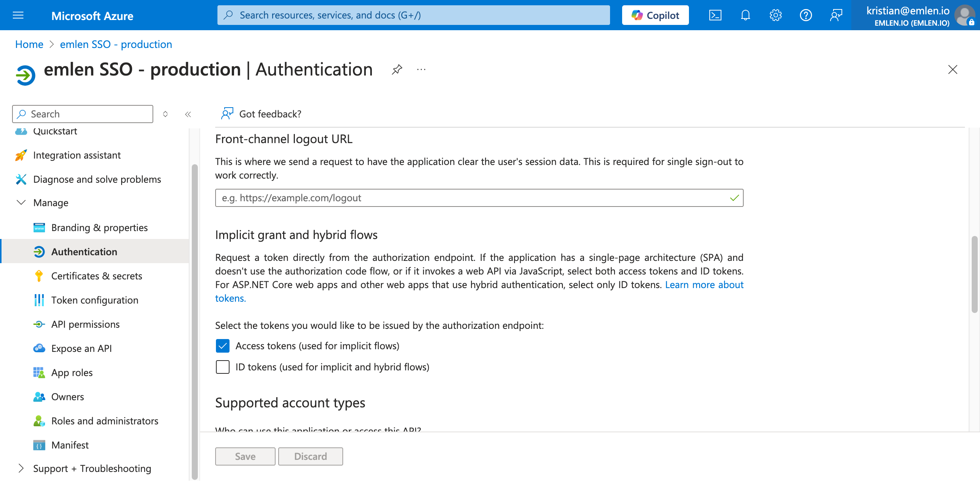The height and width of the screenshot is (481, 980).
Task: Click the Copilot button
Action: [x=655, y=15]
